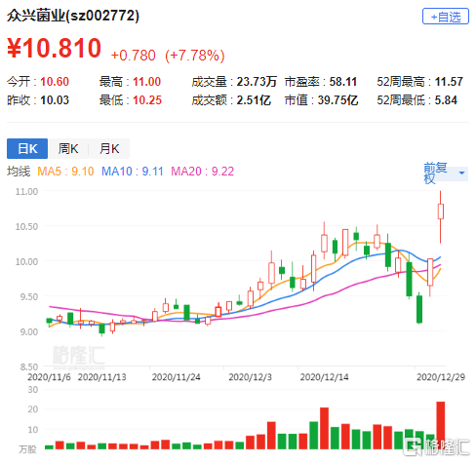
Task: Open the 前复权 adjustment dropdown
Action: click(446, 174)
